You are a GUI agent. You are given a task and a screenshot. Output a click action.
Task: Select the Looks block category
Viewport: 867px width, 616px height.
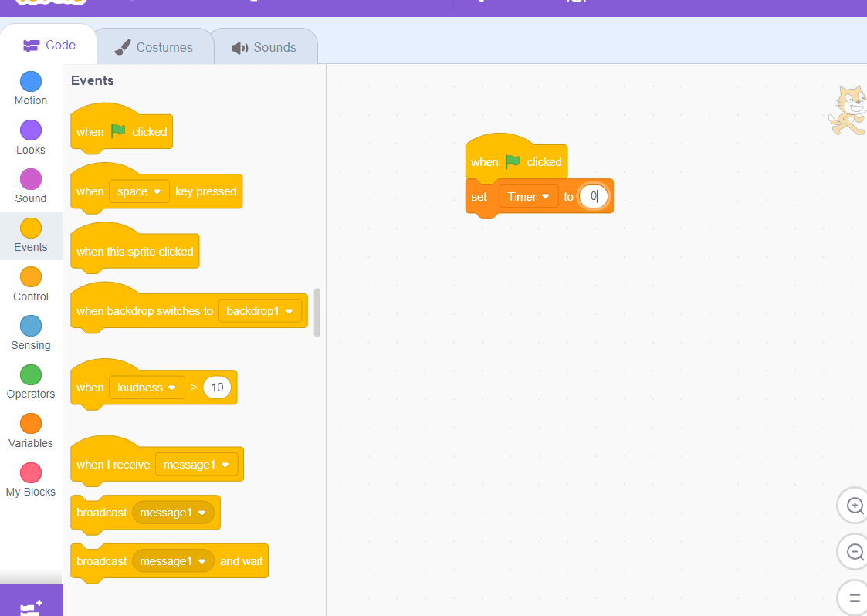(x=30, y=136)
